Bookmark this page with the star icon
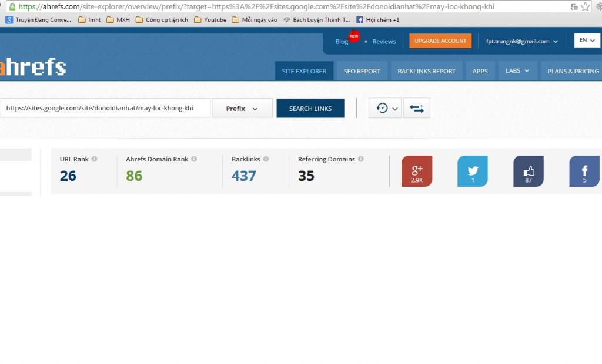Screen dimensions: 602x364 click(x=585, y=6)
